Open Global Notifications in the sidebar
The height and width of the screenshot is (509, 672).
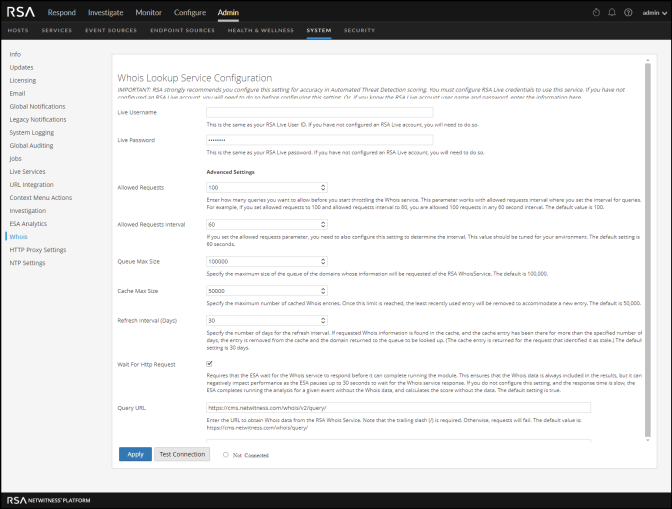[37, 106]
